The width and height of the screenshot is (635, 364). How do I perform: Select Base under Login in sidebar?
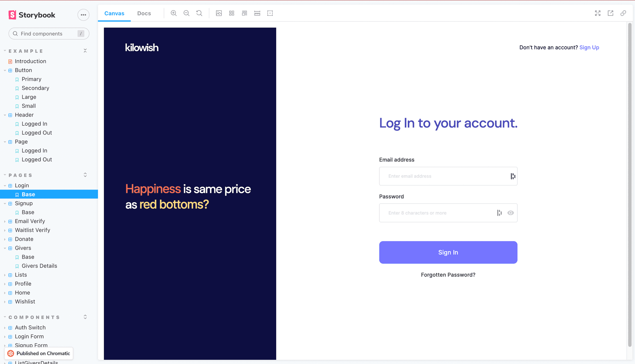27,194
